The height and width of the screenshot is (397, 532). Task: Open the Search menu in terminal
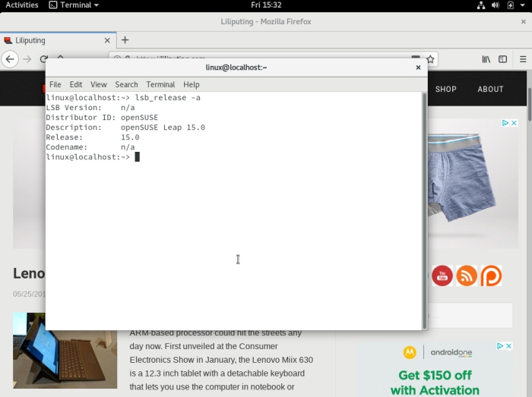(x=126, y=84)
